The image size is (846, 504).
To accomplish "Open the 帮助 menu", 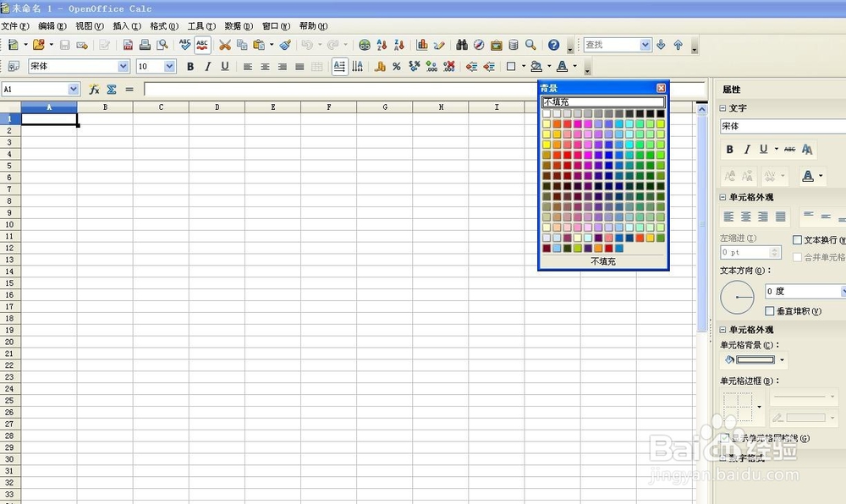I will point(314,26).
